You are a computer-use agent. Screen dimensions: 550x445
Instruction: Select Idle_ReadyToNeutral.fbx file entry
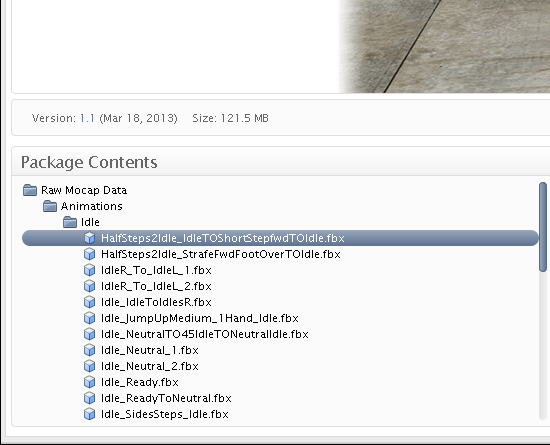[166, 398]
